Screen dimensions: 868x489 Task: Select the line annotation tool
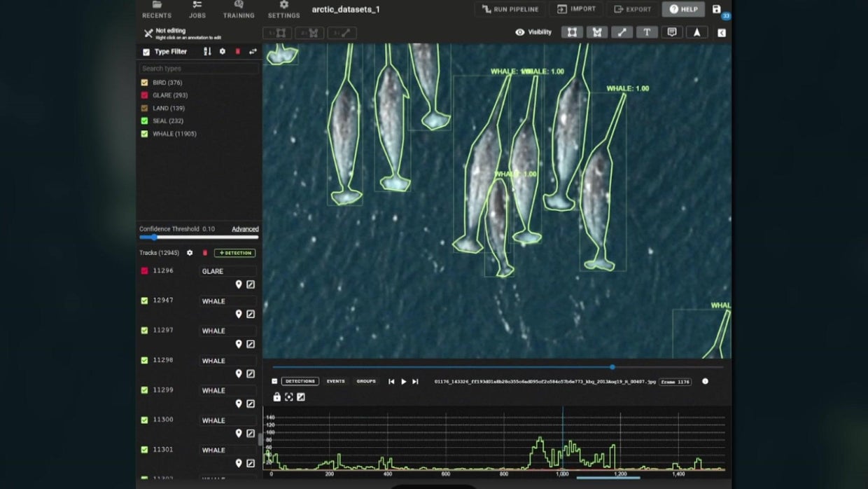pos(622,32)
